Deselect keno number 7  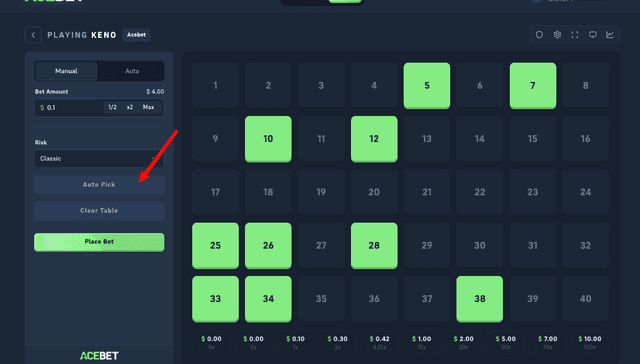pyautogui.click(x=533, y=86)
